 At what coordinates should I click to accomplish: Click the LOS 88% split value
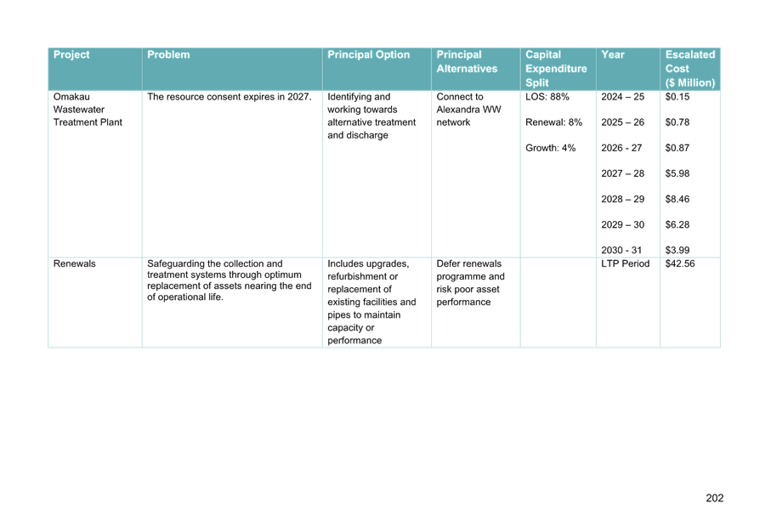coord(547,97)
